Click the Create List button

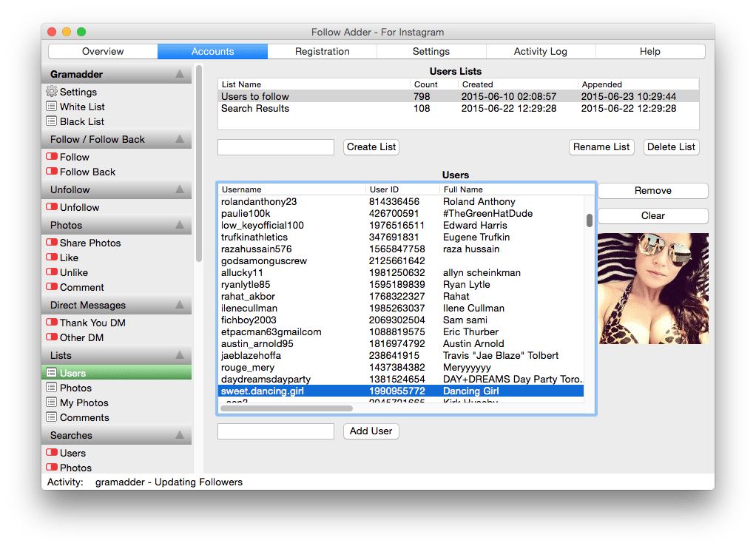click(x=371, y=146)
